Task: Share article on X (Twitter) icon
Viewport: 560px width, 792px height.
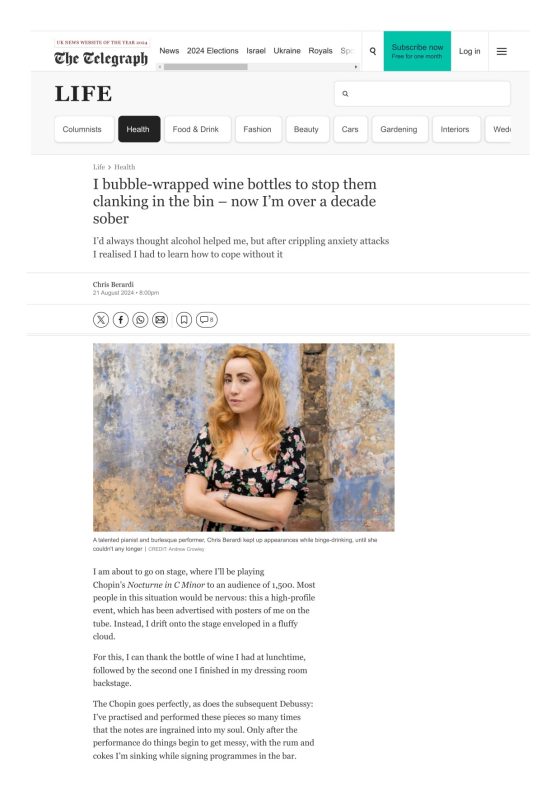Action: [x=101, y=320]
